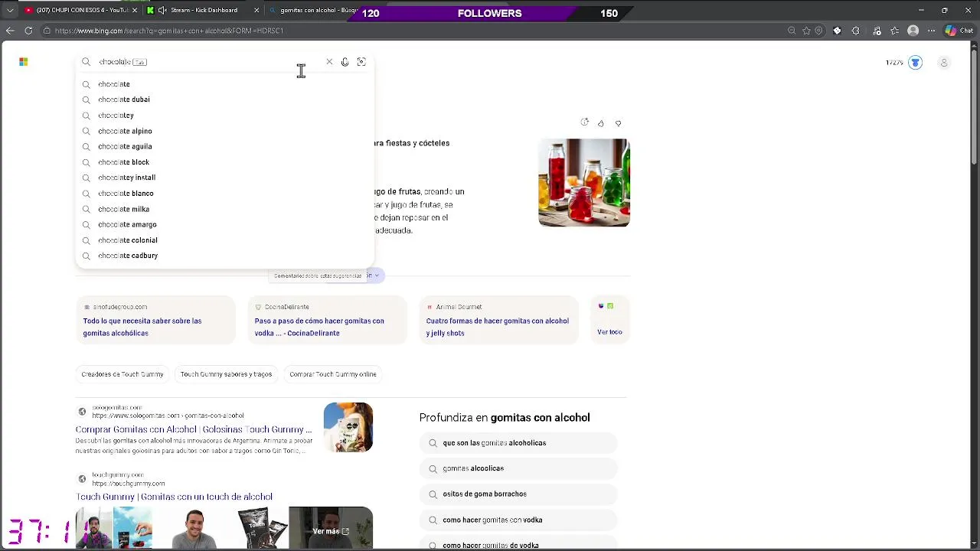Click the page vertical scrollbar
The image size is (980, 551).
coord(975,107)
